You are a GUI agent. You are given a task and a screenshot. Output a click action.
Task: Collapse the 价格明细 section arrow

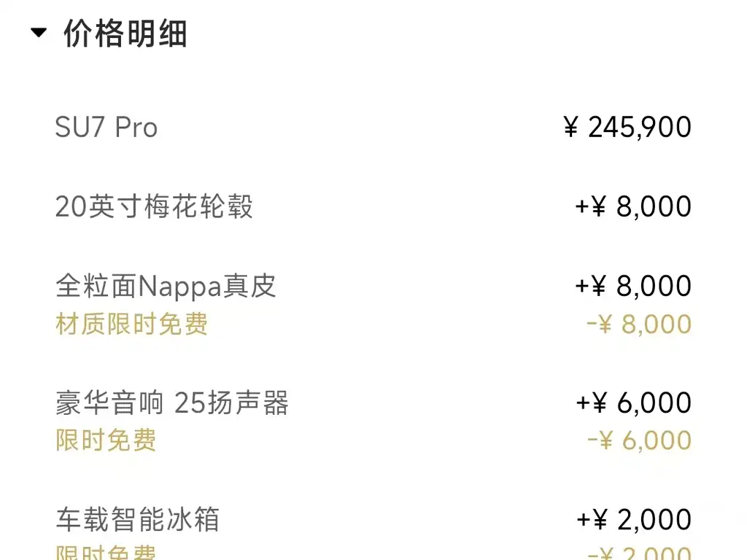pyautogui.click(x=39, y=33)
